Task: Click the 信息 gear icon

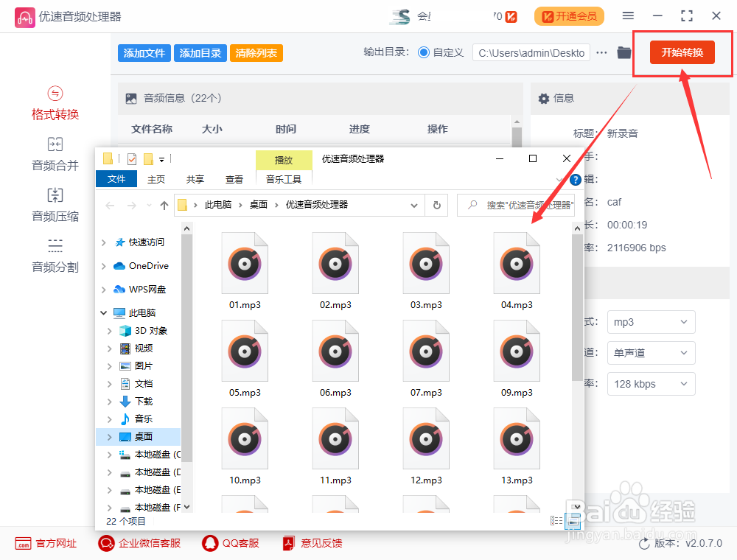Action: pos(544,98)
